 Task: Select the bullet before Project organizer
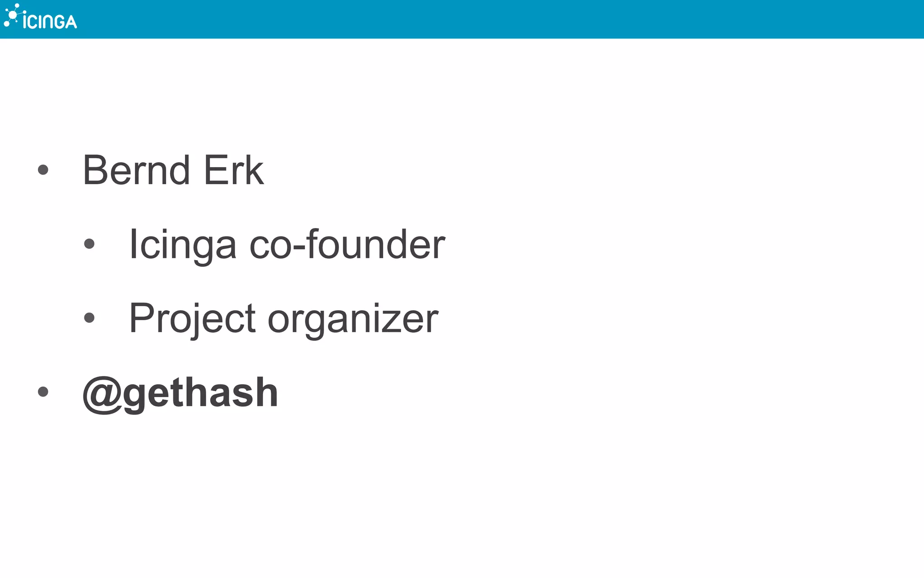click(89, 318)
